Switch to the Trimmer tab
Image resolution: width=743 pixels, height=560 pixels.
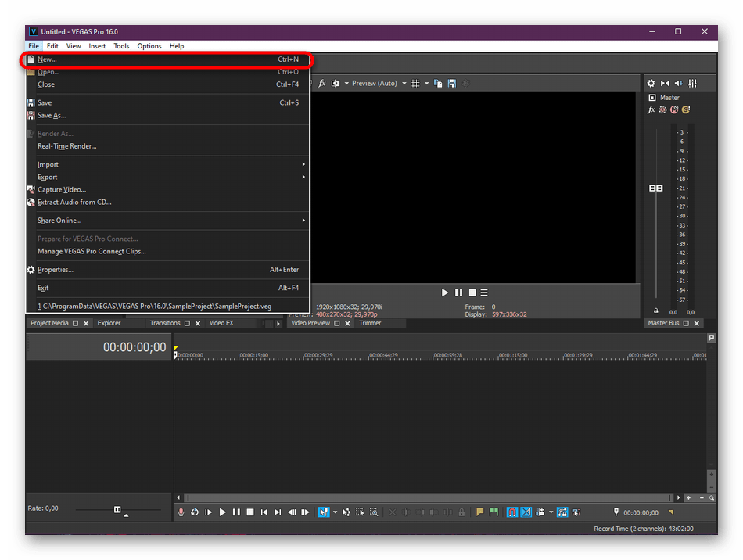coord(370,323)
